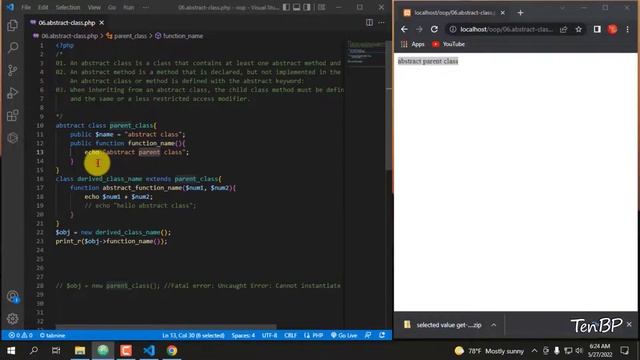The width and height of the screenshot is (640, 360).
Task: Open the Extensions view
Action: click(13, 116)
